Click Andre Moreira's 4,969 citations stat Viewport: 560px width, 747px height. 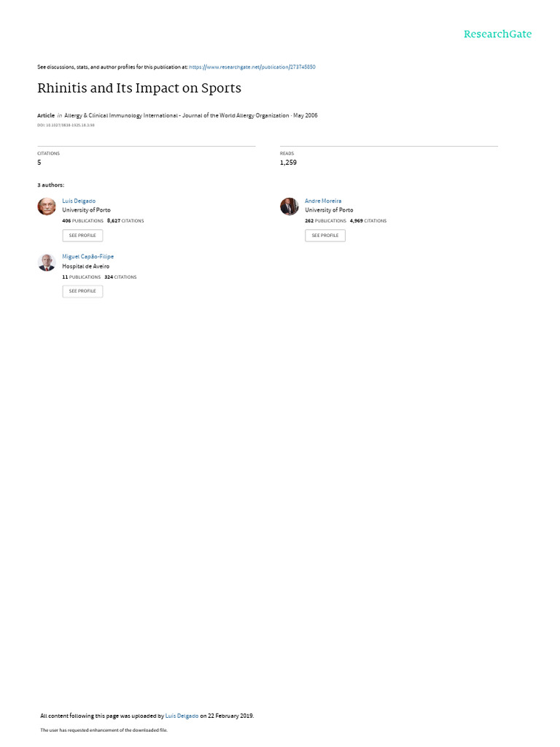(368, 221)
